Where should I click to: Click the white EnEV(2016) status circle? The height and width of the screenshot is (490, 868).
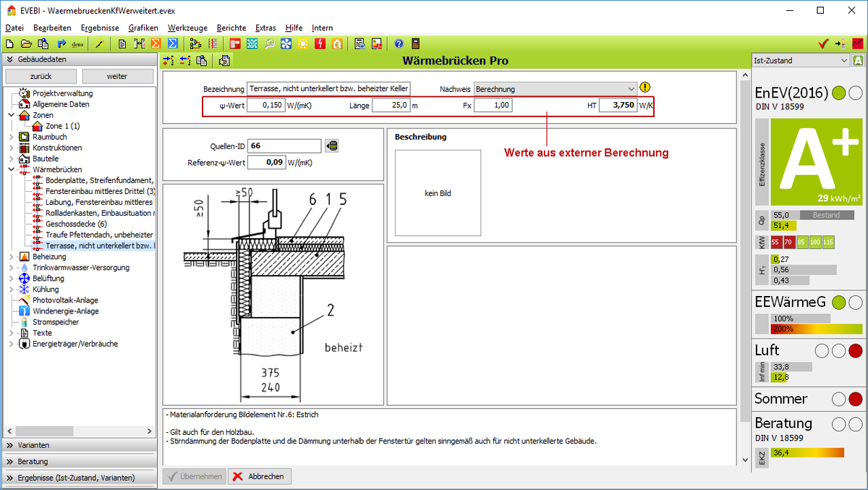856,93
